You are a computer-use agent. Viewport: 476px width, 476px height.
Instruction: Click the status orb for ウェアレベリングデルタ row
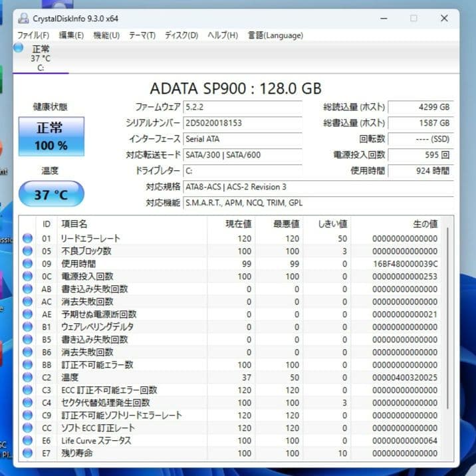[x=28, y=326]
